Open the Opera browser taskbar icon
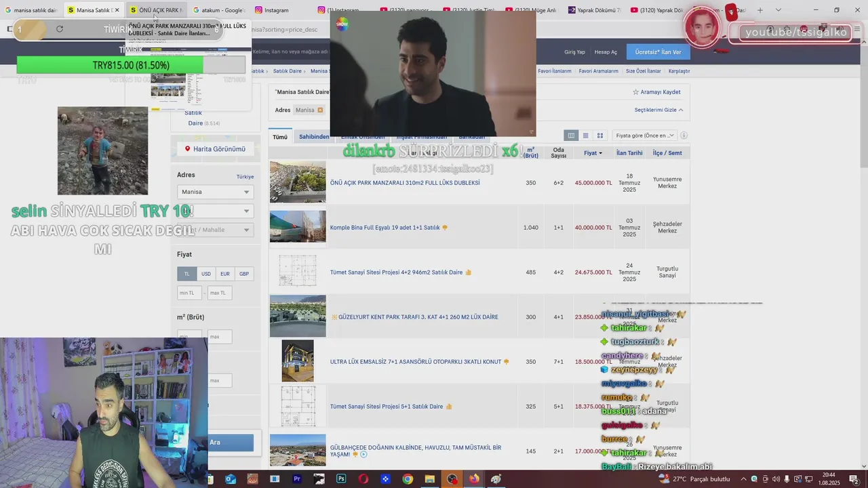 pos(363,479)
